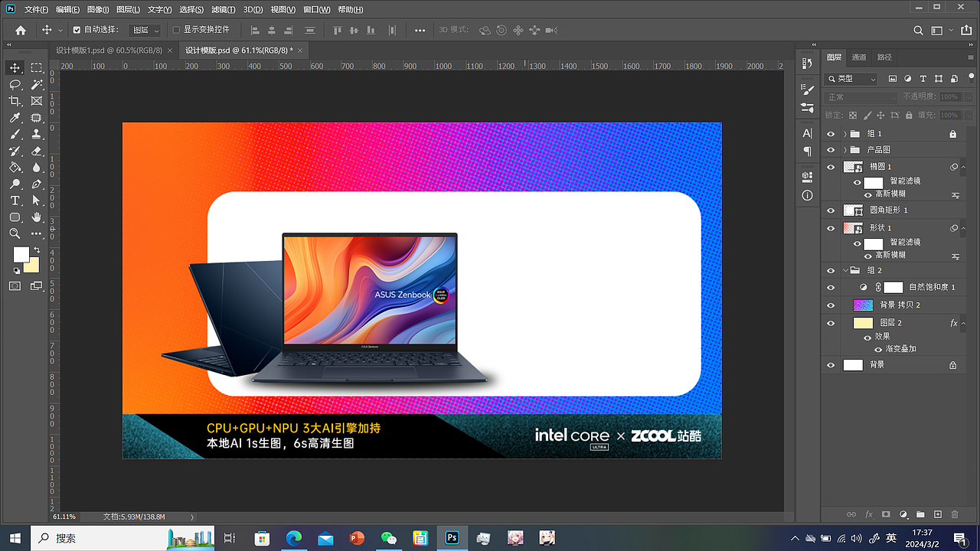
Task: Reset default foreground and background colors
Action: [x=16, y=271]
